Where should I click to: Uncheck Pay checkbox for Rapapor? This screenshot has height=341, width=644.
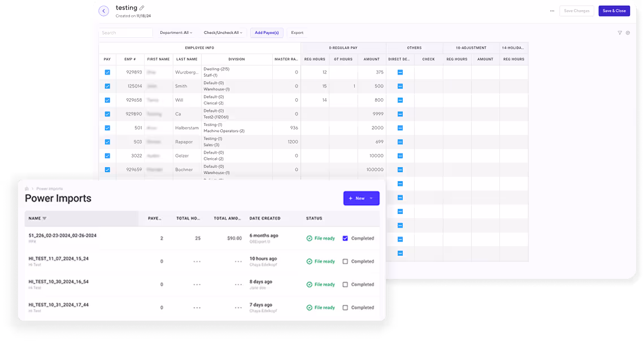[x=107, y=142]
